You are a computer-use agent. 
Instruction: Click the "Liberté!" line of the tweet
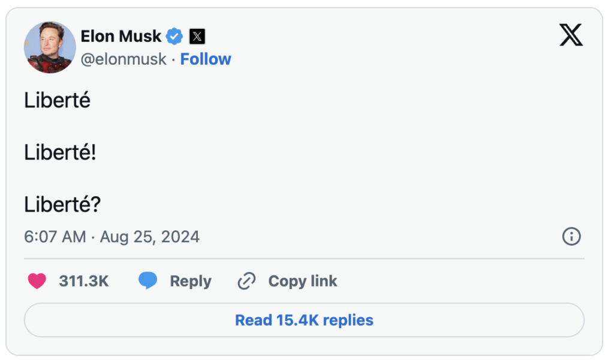pyautogui.click(x=60, y=152)
